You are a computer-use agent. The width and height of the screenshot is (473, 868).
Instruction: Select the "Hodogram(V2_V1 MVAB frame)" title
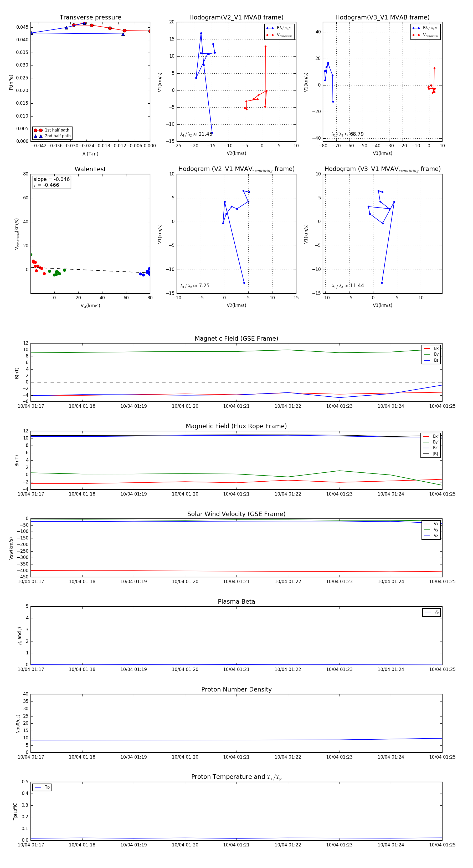pyautogui.click(x=236, y=18)
